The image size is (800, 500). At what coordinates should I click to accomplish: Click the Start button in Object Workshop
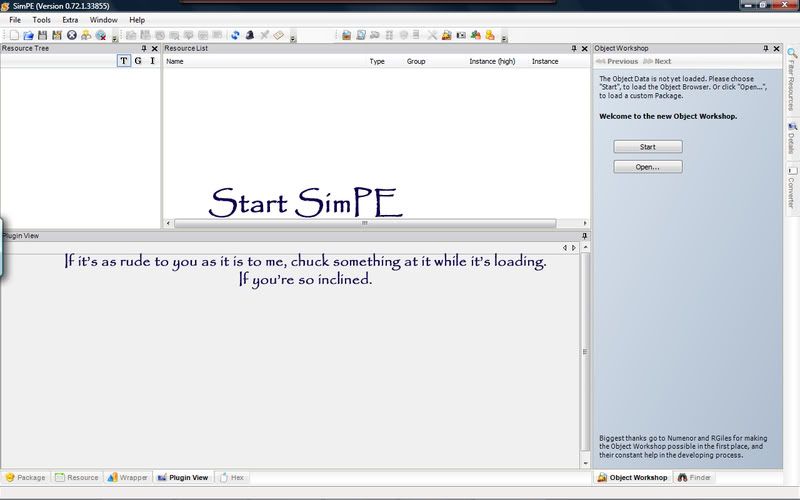pos(648,146)
